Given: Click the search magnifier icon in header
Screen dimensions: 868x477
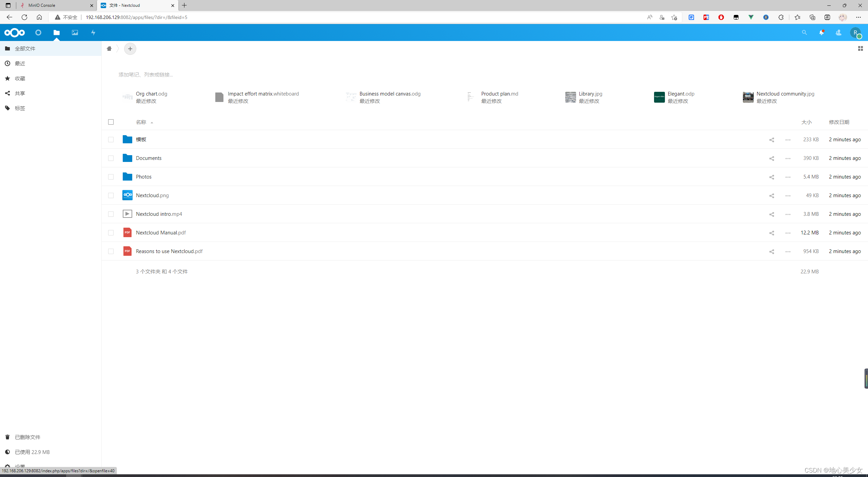Looking at the screenshot, I should pyautogui.click(x=804, y=33).
